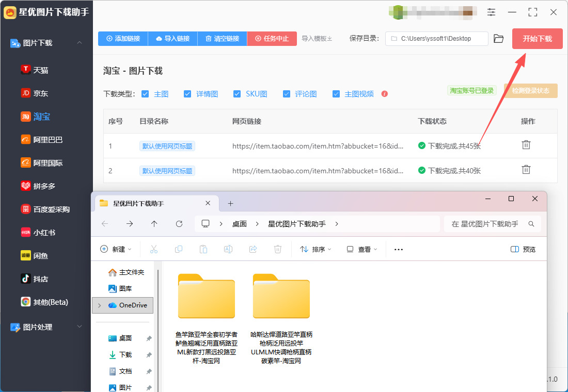568x392 pixels.
Task: Click Explorer Delete trash icon
Action: 277,249
